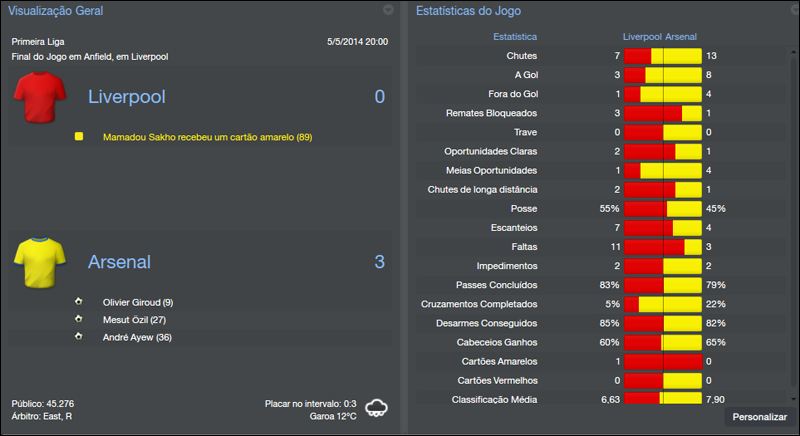
Task: Open the Arsenal team name link
Action: (x=119, y=262)
